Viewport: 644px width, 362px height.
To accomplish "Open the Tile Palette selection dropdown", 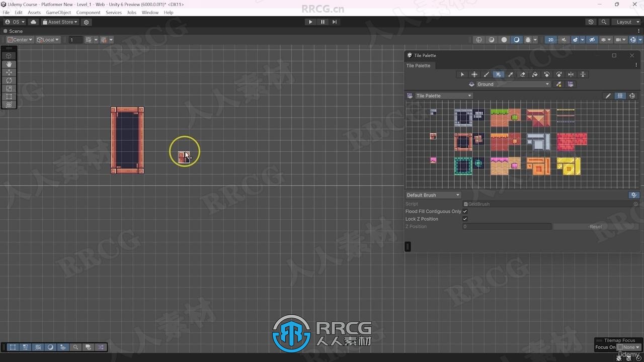I will pyautogui.click(x=444, y=96).
